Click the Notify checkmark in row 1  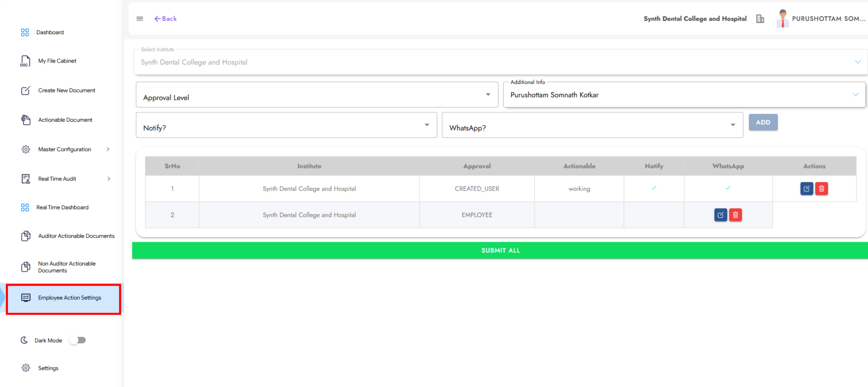[x=654, y=188]
